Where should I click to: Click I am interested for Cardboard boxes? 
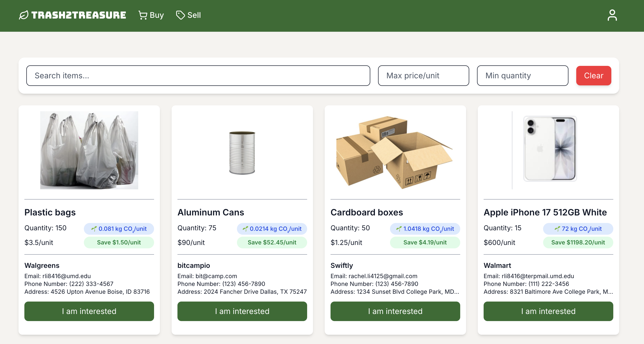[x=395, y=311]
